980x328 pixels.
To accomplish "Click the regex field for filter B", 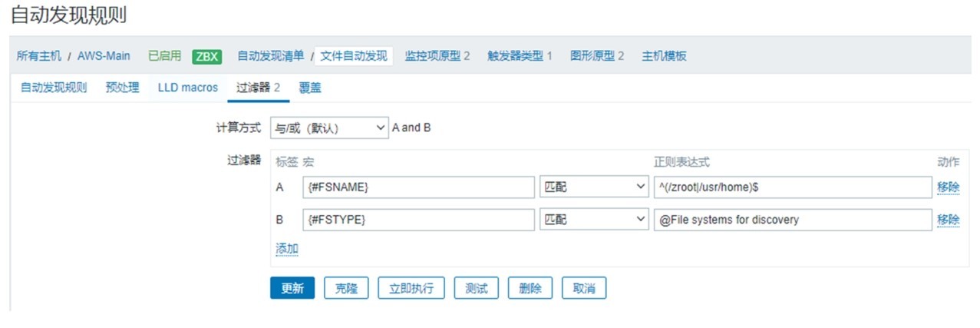I will (792, 220).
